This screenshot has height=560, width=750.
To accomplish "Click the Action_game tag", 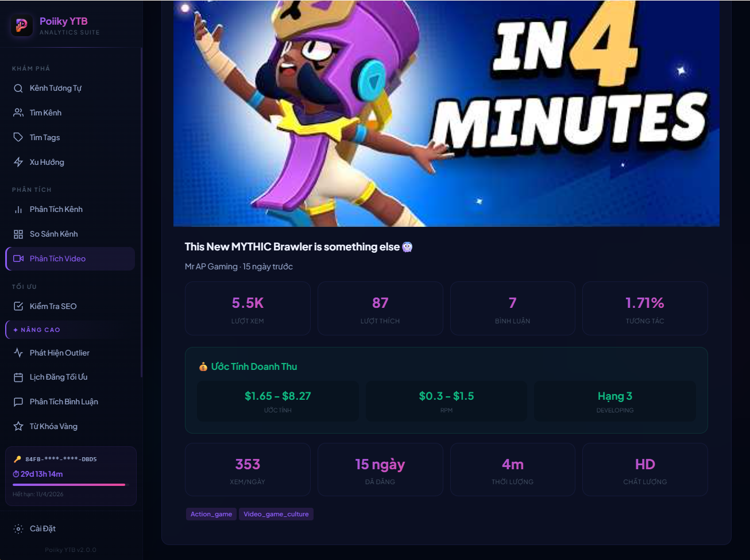I will tap(211, 514).
